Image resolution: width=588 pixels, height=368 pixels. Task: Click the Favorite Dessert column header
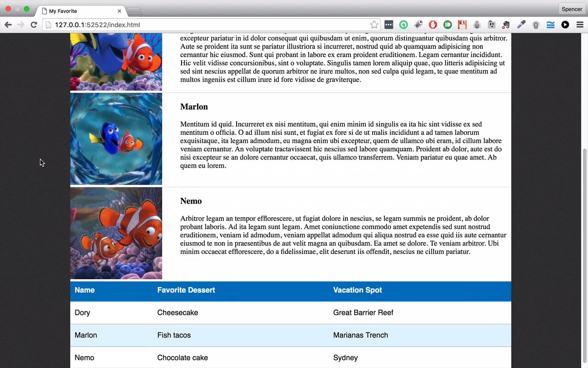point(186,290)
